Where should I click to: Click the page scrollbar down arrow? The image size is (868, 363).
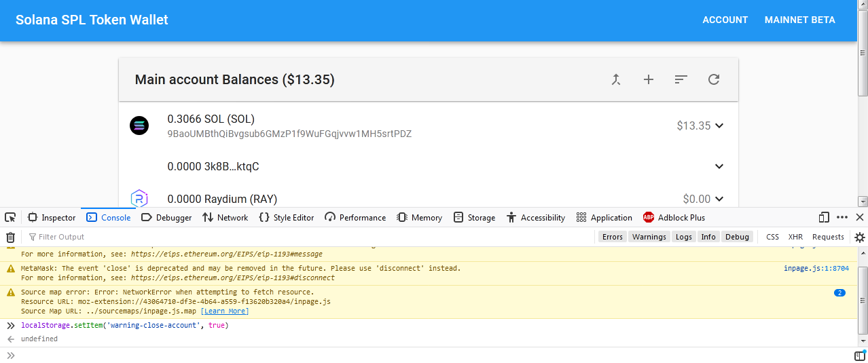coord(863,202)
